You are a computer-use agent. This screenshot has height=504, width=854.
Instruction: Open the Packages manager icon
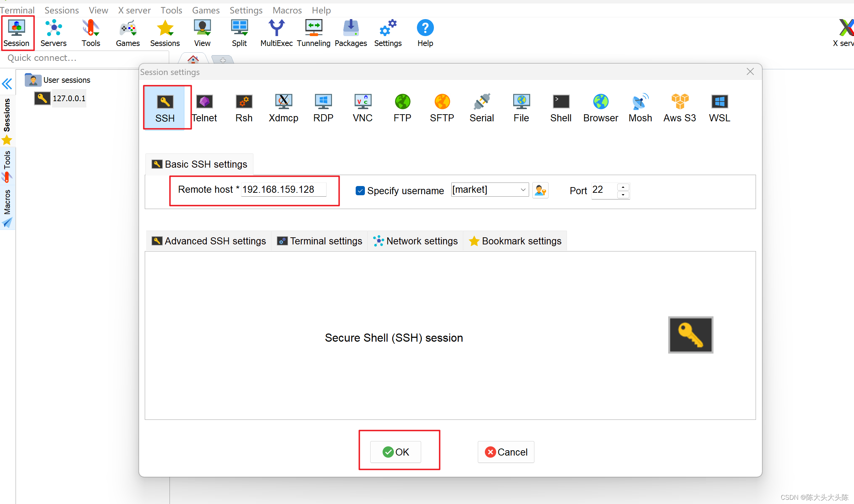click(350, 33)
